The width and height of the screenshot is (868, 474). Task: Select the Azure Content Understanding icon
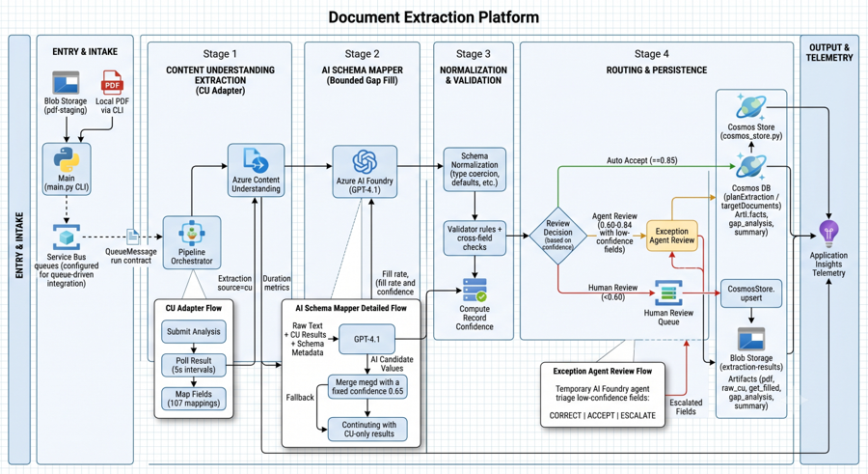pos(256,161)
